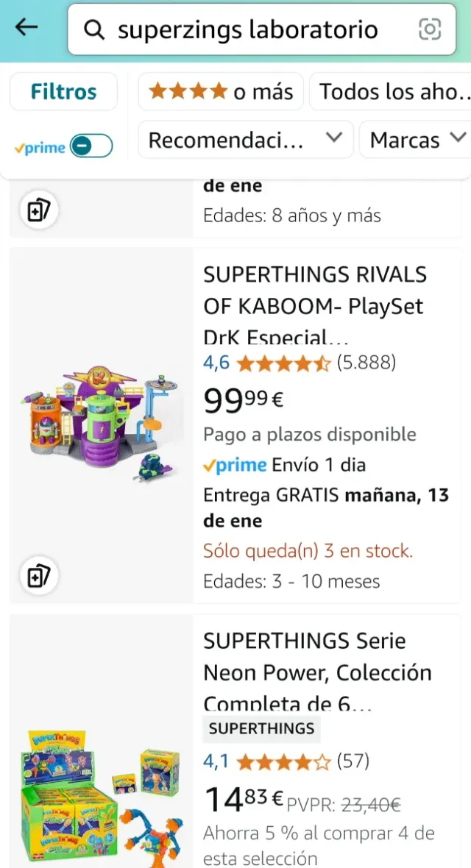Tap the back arrow icon

[26, 29]
